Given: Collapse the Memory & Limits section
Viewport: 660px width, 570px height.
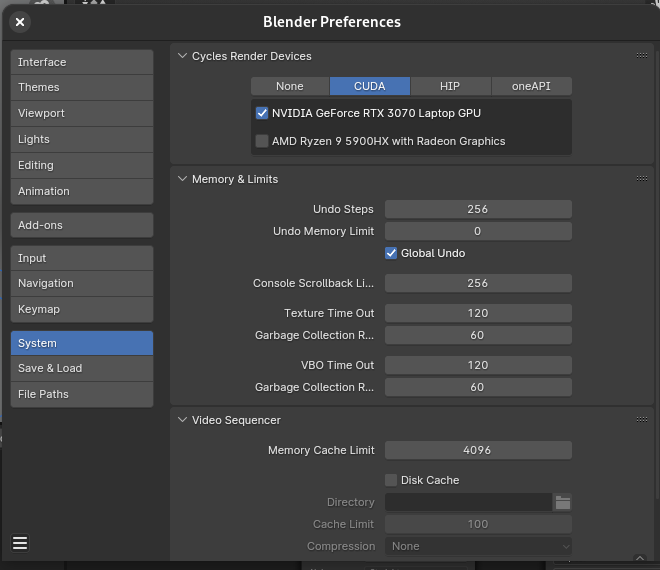Looking at the screenshot, I should tap(182, 180).
